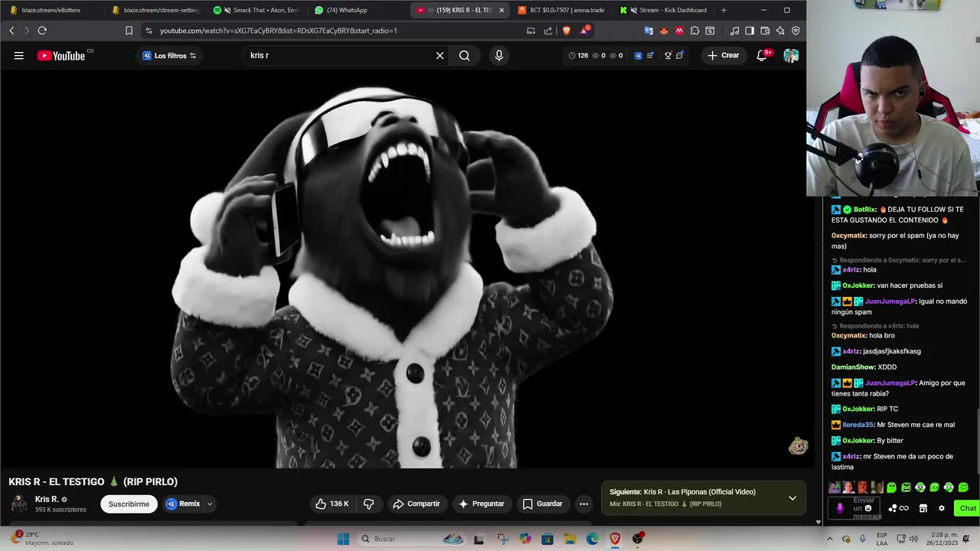The width and height of the screenshot is (980, 551).
Task: Switch to the blaze.stream/elbitterx tab
Action: pyautogui.click(x=51, y=10)
